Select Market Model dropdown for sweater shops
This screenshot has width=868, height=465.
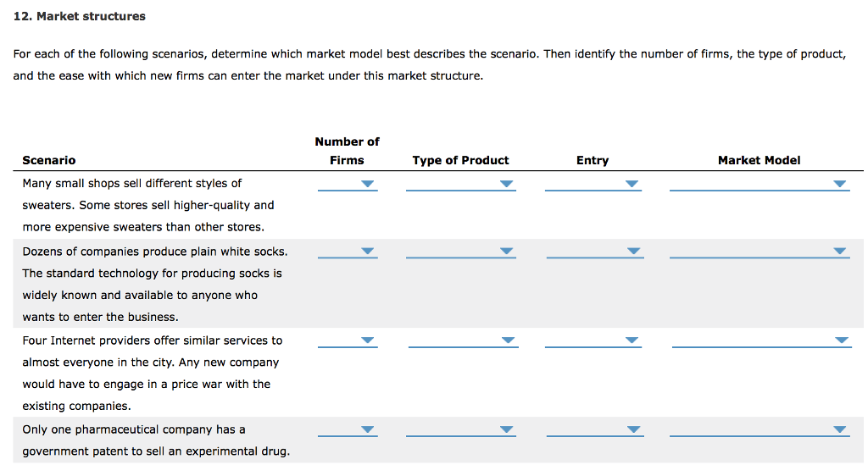pyautogui.click(x=759, y=184)
